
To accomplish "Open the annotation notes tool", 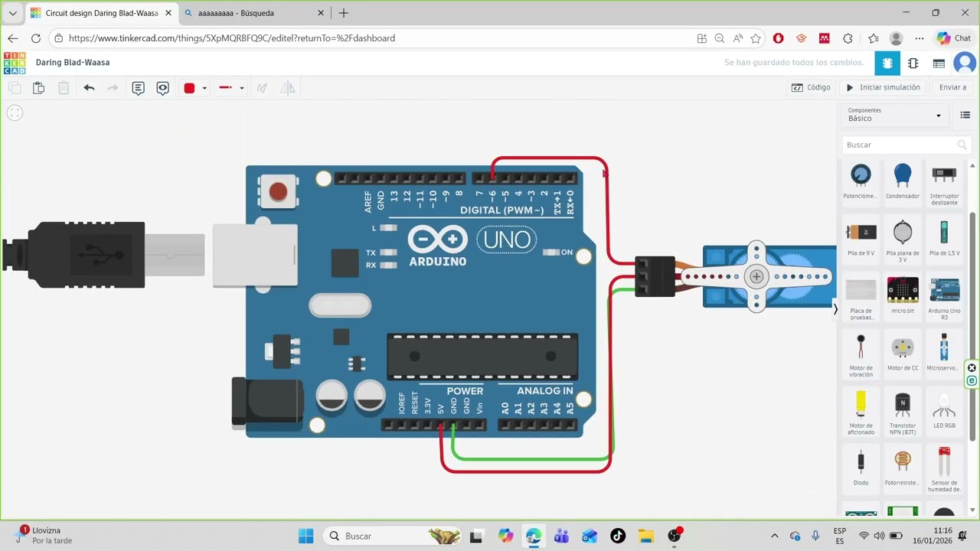I will 138,88.
